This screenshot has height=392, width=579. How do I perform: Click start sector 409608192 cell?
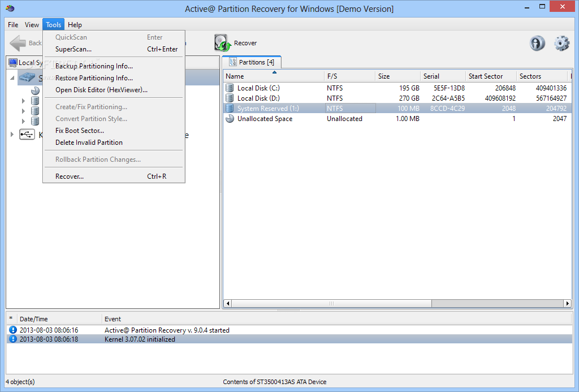(x=500, y=98)
